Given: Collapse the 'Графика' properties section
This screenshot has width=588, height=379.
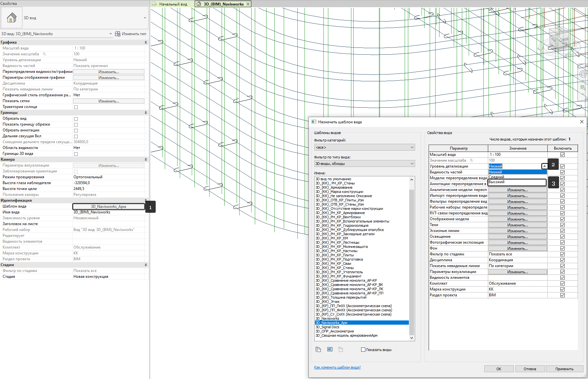Looking at the screenshot, I should 146,42.
